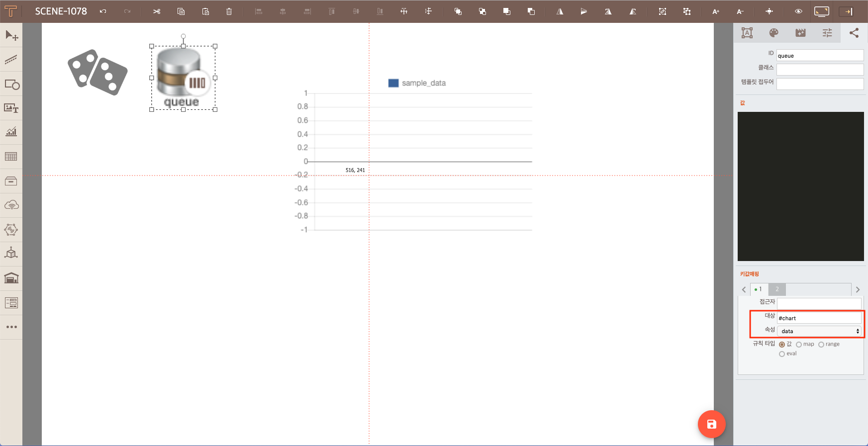Select the map rule type radio button
Viewport: 868px width, 446px height.
(x=799, y=345)
